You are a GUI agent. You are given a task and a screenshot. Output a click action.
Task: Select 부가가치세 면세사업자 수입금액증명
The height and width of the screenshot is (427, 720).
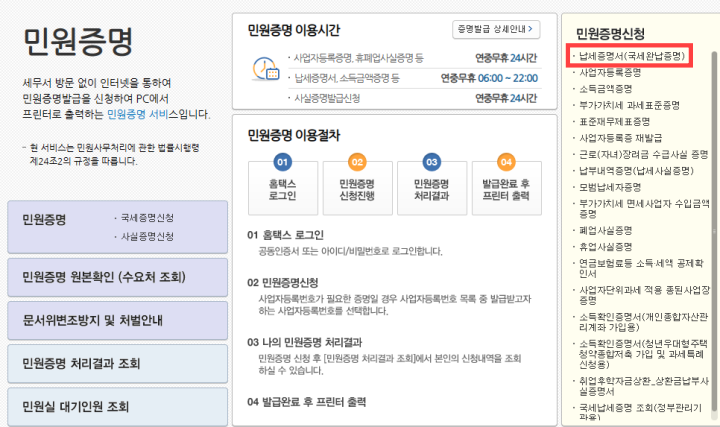644,208
